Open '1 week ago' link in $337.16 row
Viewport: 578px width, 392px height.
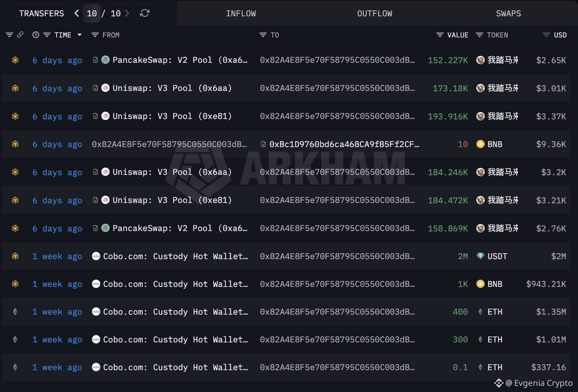click(57, 367)
